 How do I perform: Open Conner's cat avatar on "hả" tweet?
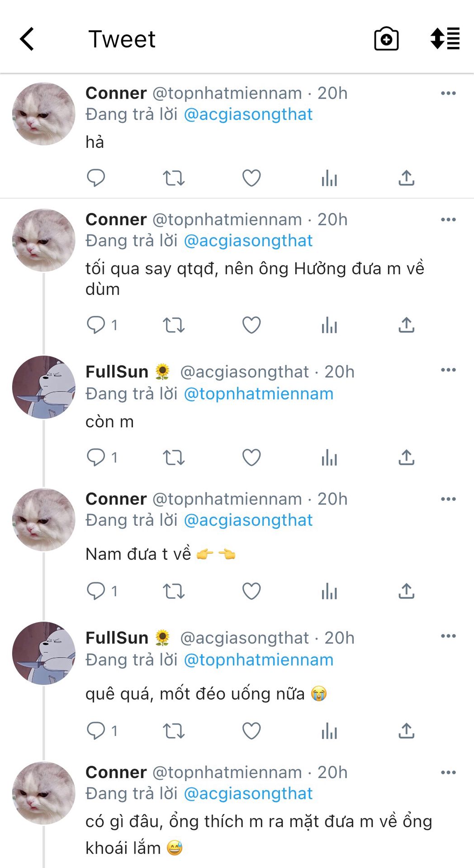[x=43, y=114]
